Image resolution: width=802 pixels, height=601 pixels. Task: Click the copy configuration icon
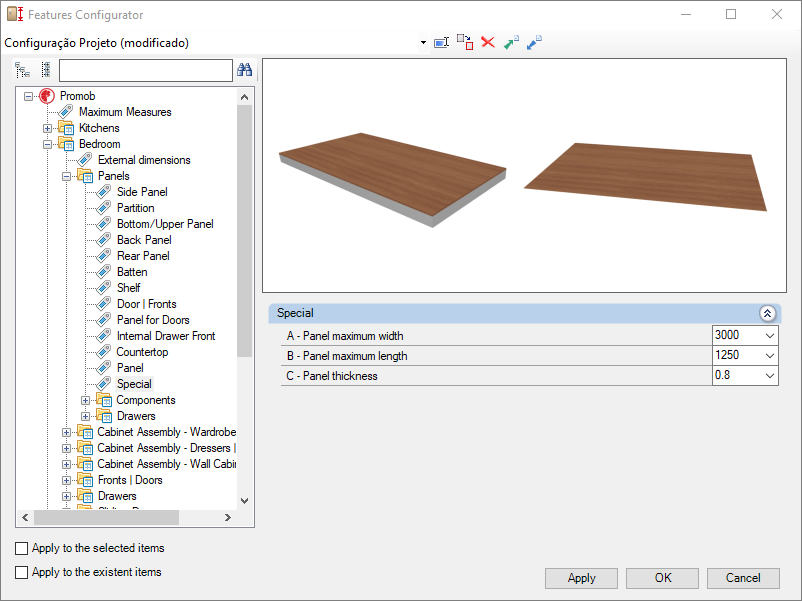[465, 42]
